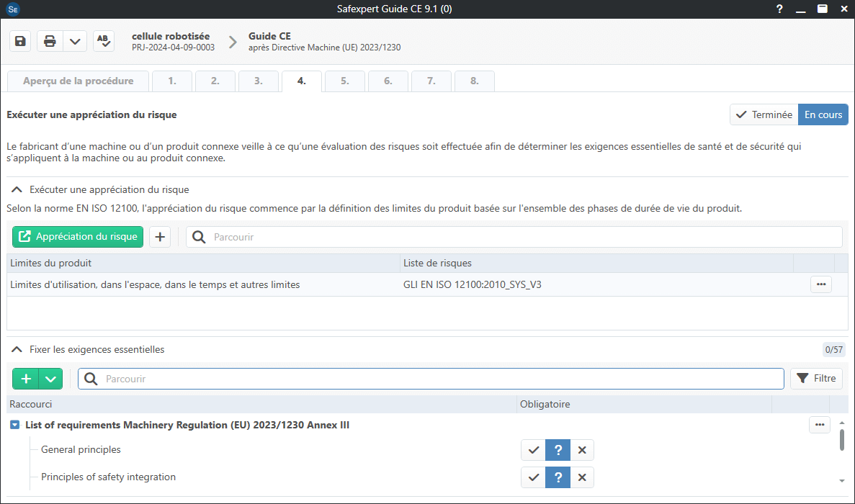The image size is (855, 504).
Task: Toggle the En cours status button
Action: pos(823,114)
